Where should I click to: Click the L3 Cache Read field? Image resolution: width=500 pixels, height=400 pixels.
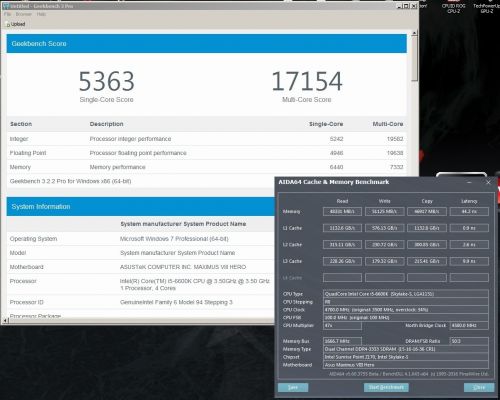tap(342, 261)
